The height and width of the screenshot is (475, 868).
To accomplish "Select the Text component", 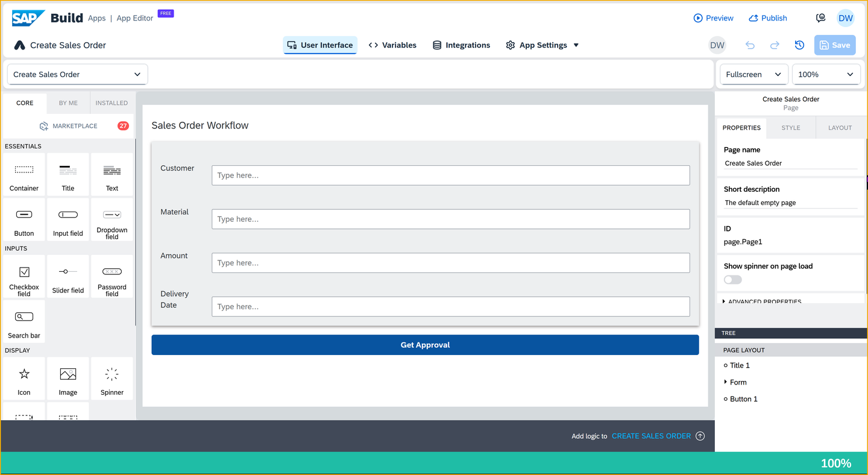I will point(112,174).
